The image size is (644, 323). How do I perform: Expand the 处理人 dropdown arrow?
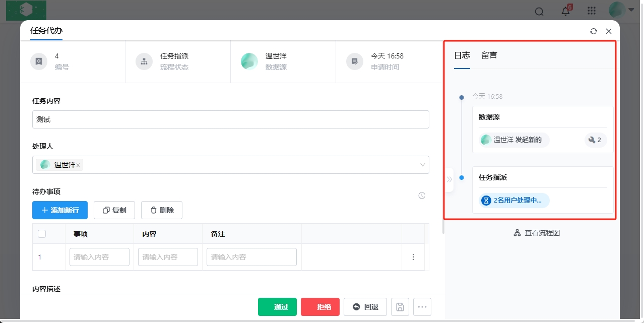click(422, 165)
